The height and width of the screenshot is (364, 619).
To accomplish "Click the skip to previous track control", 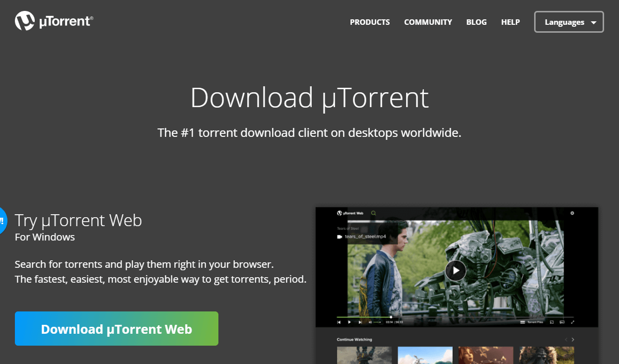I will tap(339, 322).
